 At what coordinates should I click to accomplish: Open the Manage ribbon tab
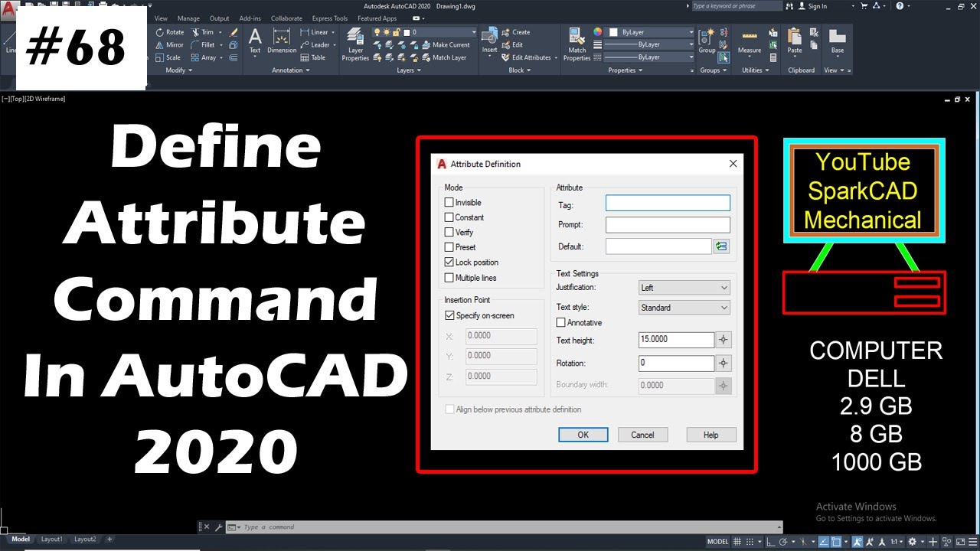coord(188,18)
